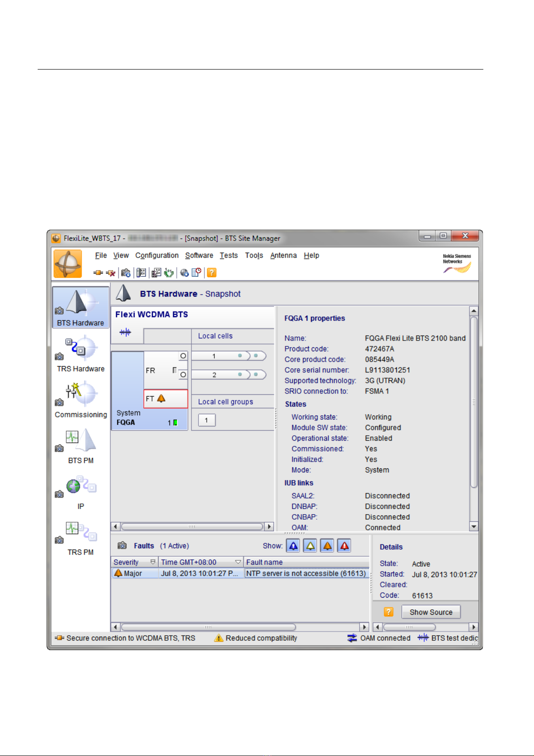Open the BTS PM view in sidebar
Image resolution: width=534 pixels, height=756 pixels.
[x=81, y=446]
